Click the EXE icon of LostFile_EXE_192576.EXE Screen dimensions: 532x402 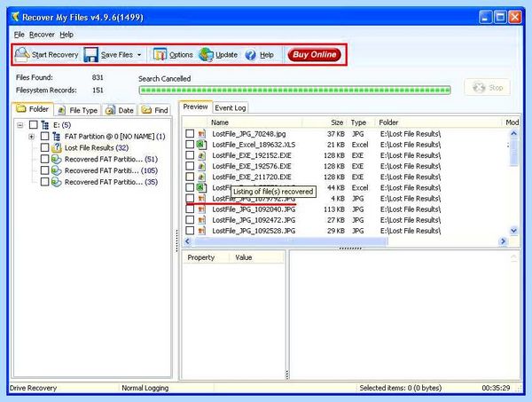click(x=202, y=166)
